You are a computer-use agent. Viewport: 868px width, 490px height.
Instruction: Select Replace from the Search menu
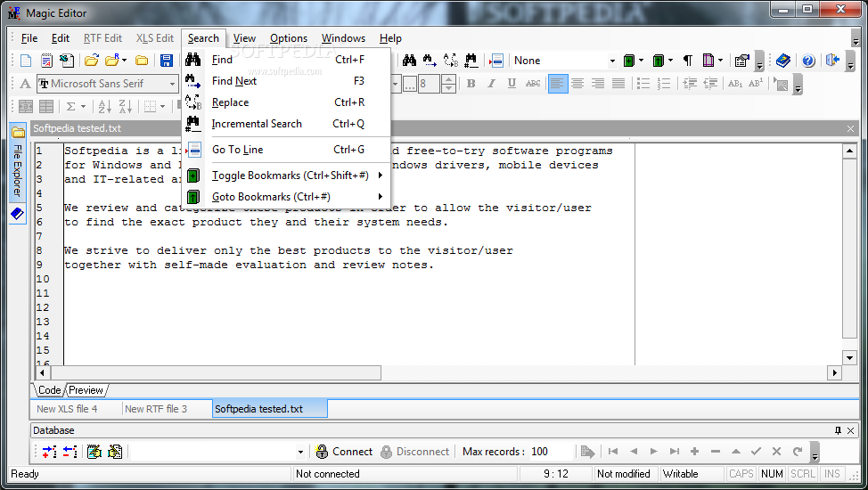tap(286, 102)
